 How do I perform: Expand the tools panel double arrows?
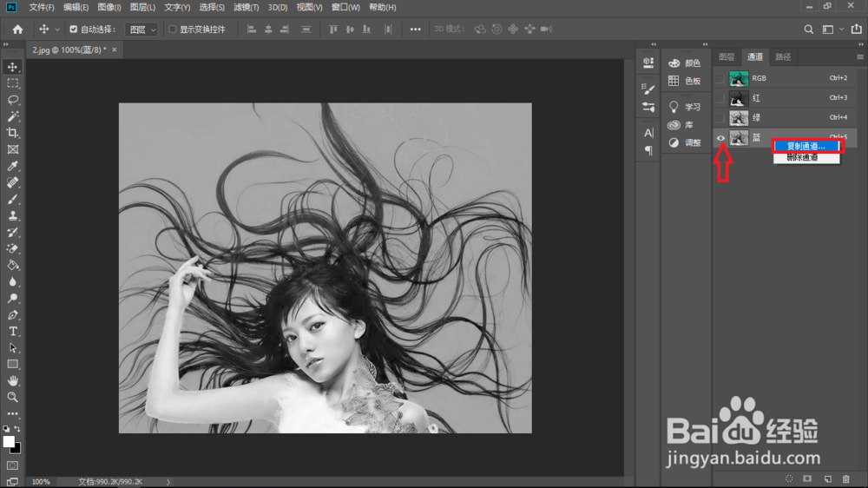pyautogui.click(x=6, y=44)
